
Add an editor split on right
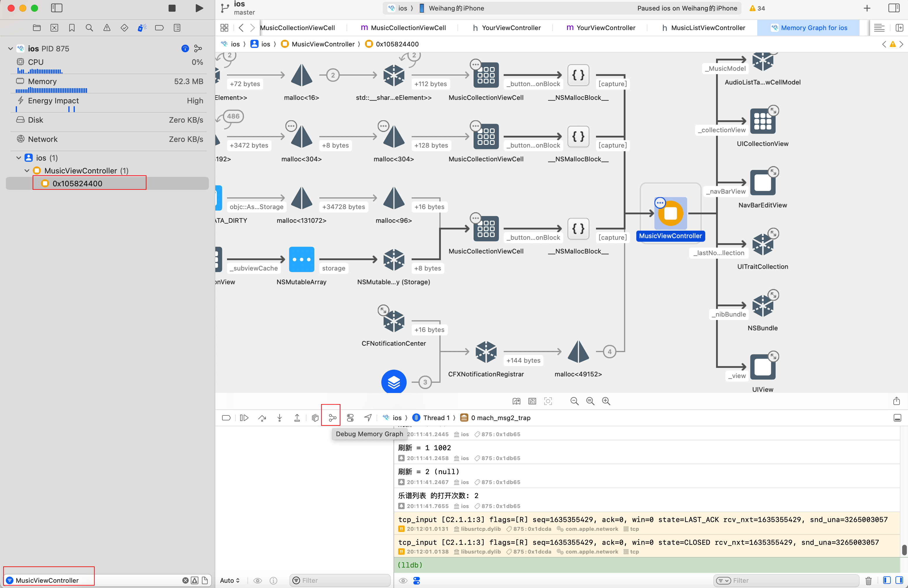coord(899,28)
